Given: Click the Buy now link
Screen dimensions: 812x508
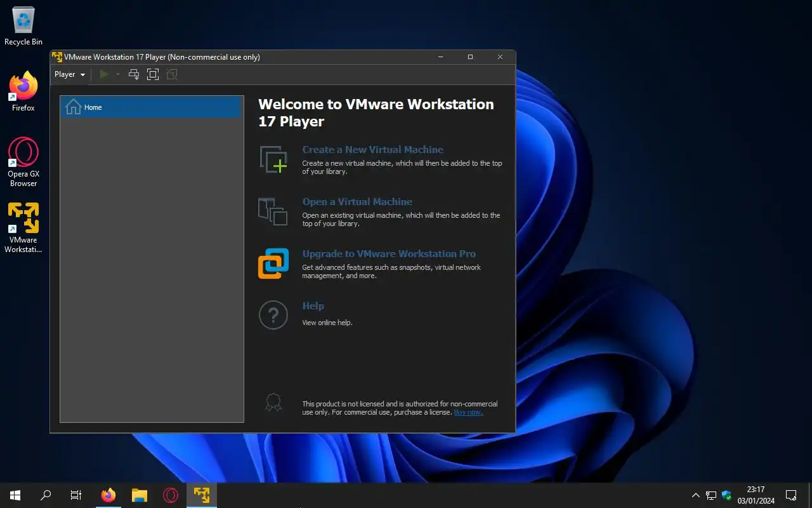Looking at the screenshot, I should click(x=468, y=412).
